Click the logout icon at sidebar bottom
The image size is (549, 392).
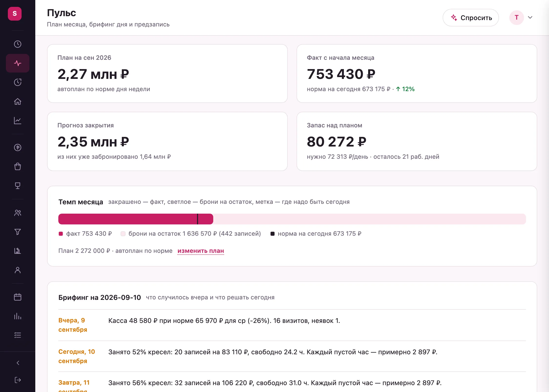18,380
